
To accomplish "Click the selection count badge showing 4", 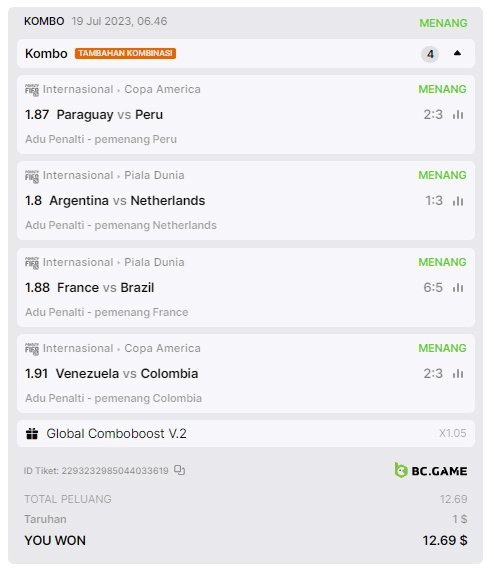I will pos(430,54).
